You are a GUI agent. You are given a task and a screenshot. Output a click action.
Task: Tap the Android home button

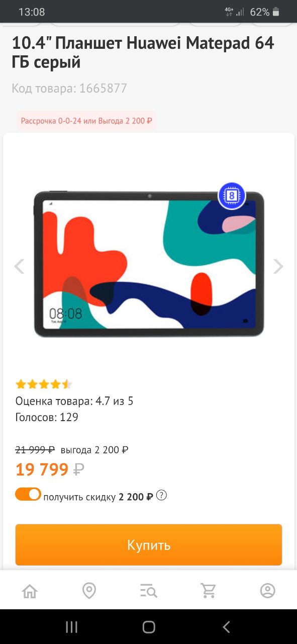pyautogui.click(x=149, y=626)
